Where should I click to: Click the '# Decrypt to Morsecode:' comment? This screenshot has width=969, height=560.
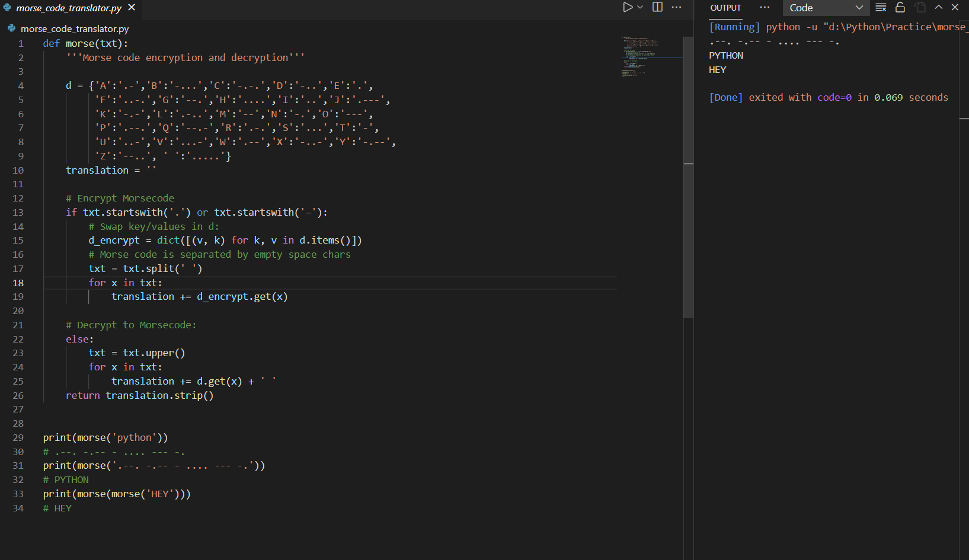(131, 325)
